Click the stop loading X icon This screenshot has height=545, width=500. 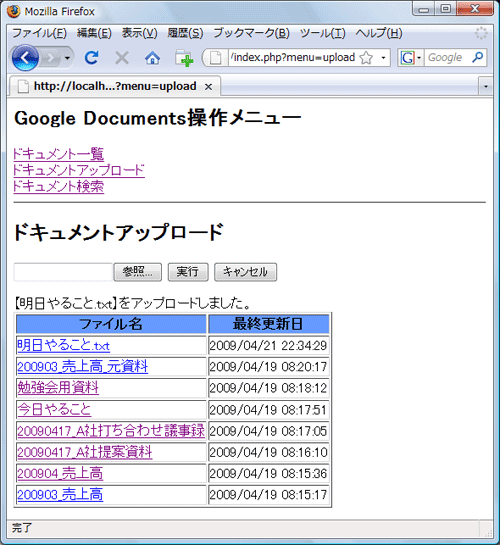(122, 58)
